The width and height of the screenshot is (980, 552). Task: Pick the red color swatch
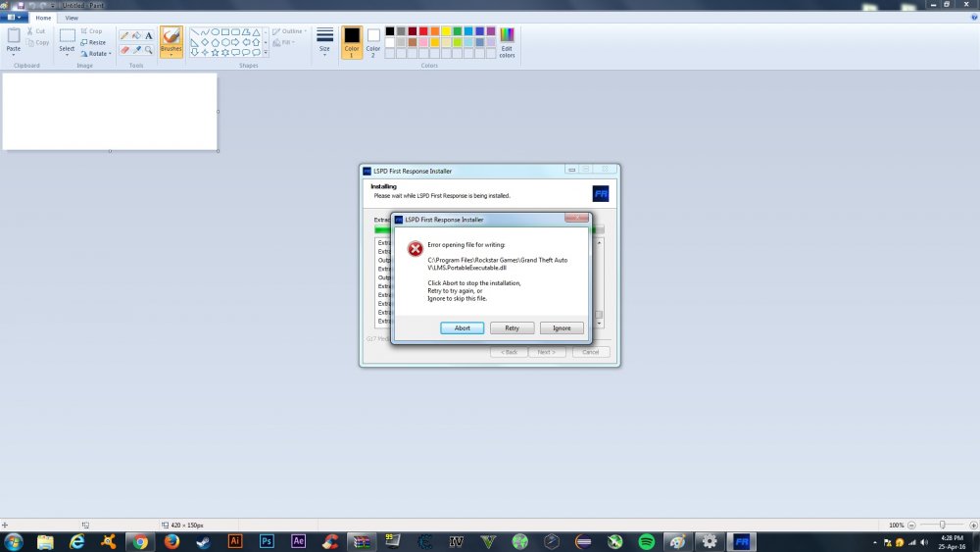(x=423, y=31)
